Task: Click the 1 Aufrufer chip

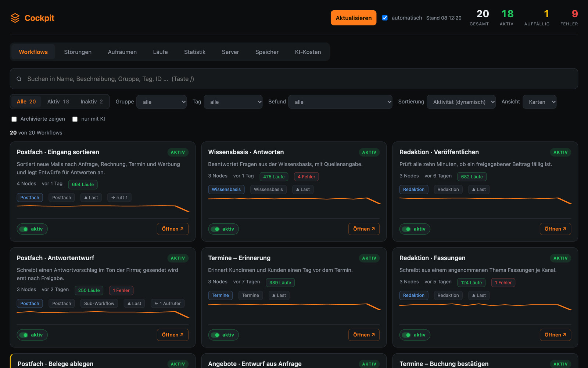Action: pyautogui.click(x=168, y=304)
